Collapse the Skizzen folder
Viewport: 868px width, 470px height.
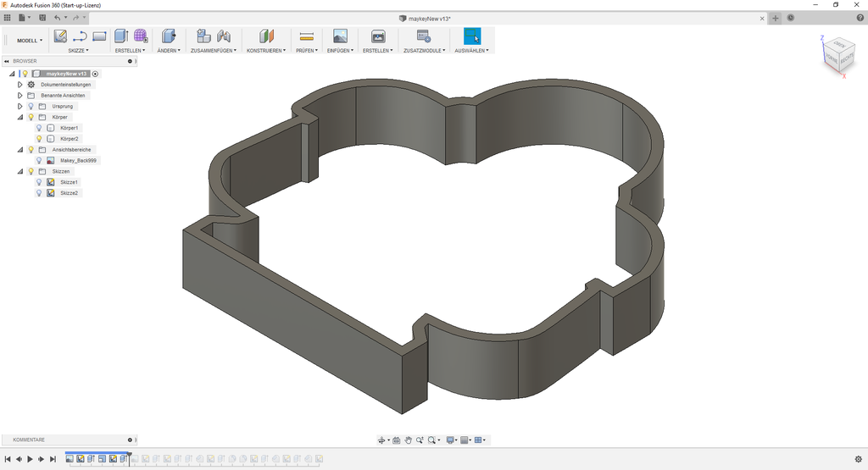[19, 171]
